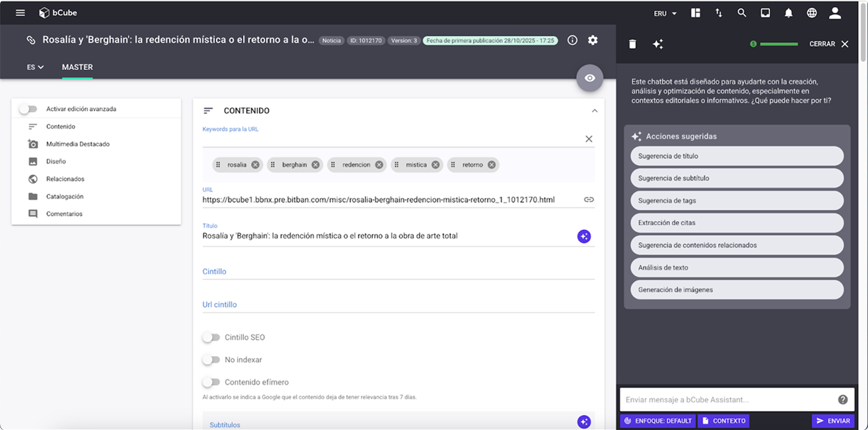The width and height of the screenshot is (868, 430).
Task: Collapse the CONTENIDO section chevron
Action: point(594,111)
